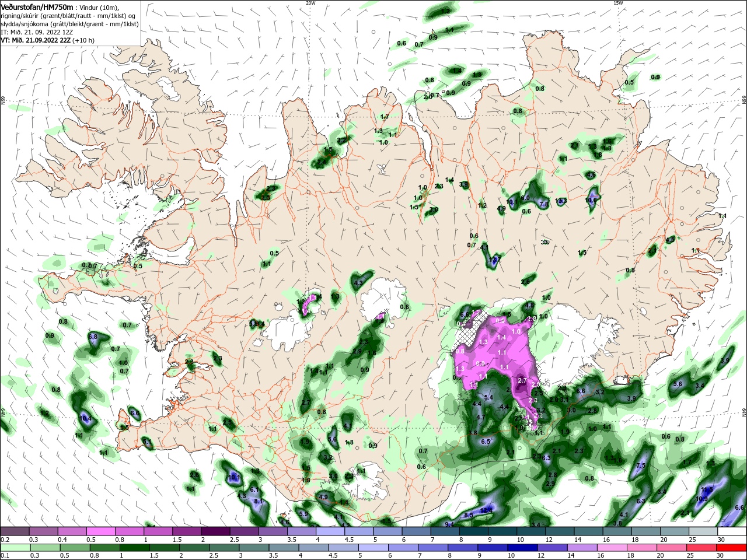The width and height of the screenshot is (747, 560).
Task: Click the 11.5 precipitation value on the map
Action: [x=707, y=489]
